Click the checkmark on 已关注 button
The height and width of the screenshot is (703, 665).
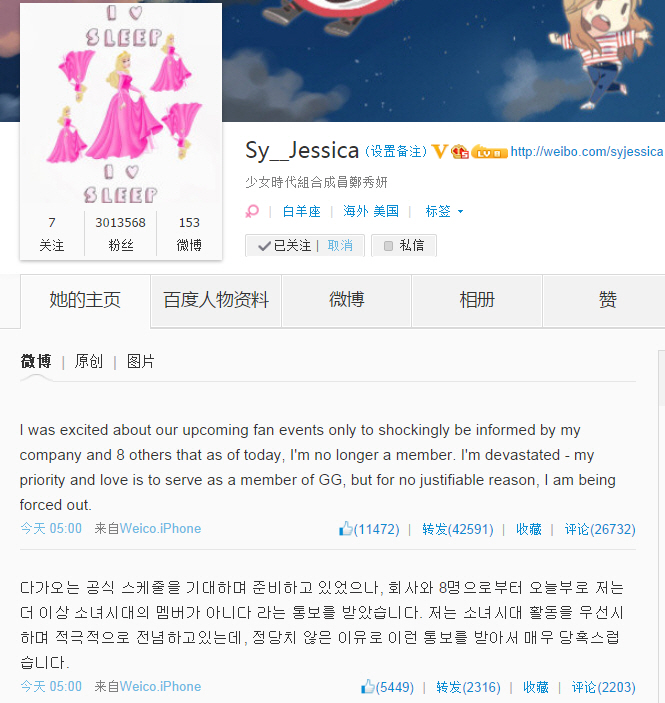tap(264, 246)
